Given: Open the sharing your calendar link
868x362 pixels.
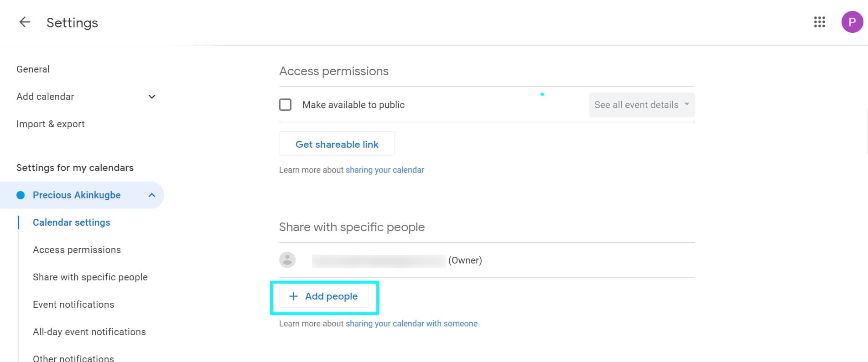Looking at the screenshot, I should (385, 170).
